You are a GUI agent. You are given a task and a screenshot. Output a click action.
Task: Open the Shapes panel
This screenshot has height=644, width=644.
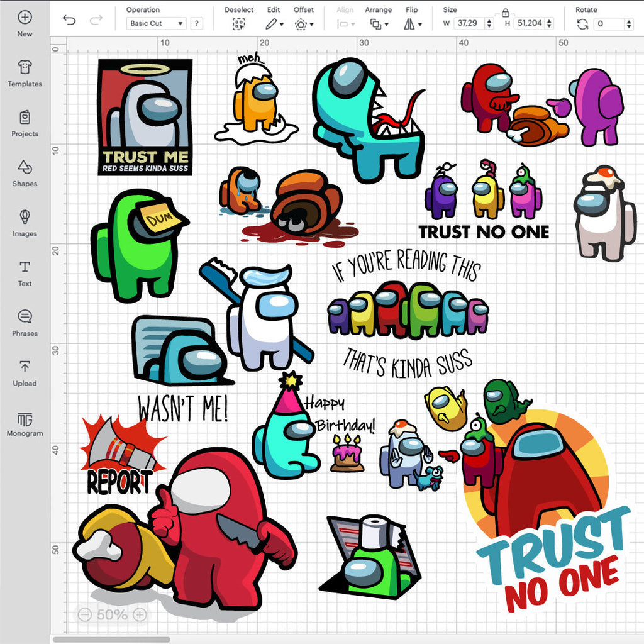click(x=25, y=167)
